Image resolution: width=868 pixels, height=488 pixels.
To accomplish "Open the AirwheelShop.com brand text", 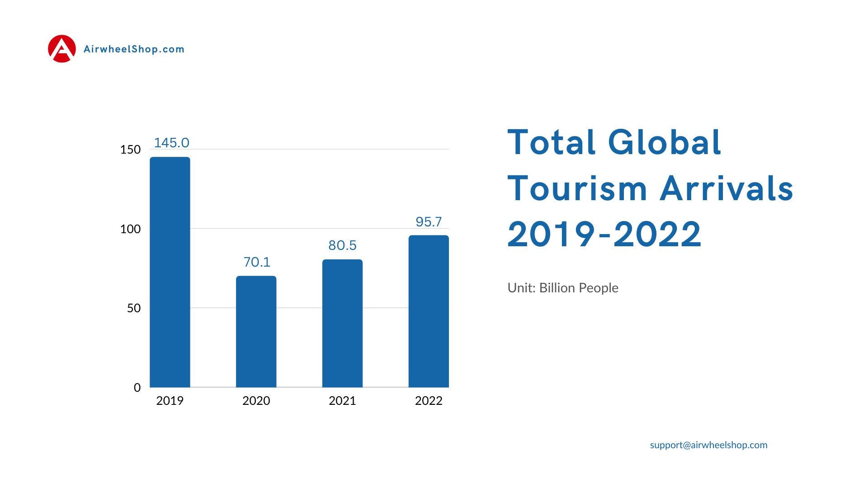I will [x=134, y=49].
